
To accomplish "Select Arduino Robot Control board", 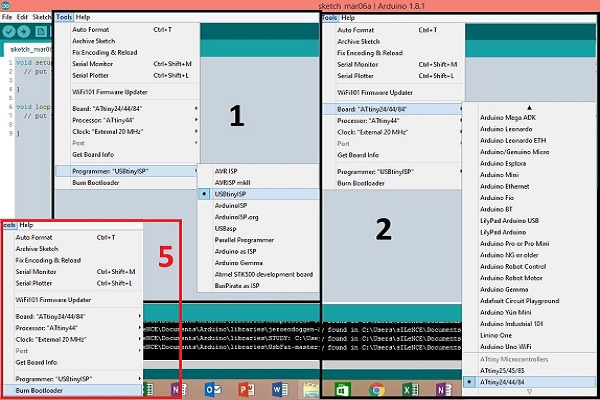I will click(513, 266).
